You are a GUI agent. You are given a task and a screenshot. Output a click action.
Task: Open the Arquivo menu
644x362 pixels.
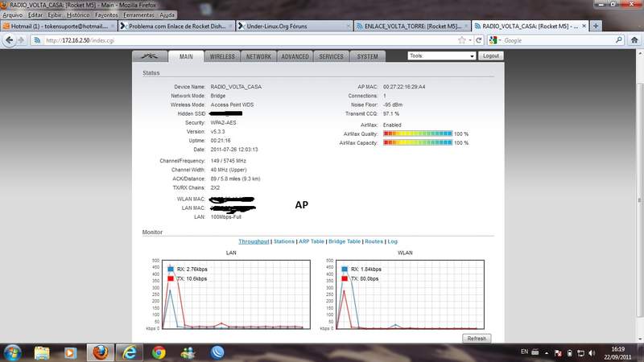[x=13, y=14]
